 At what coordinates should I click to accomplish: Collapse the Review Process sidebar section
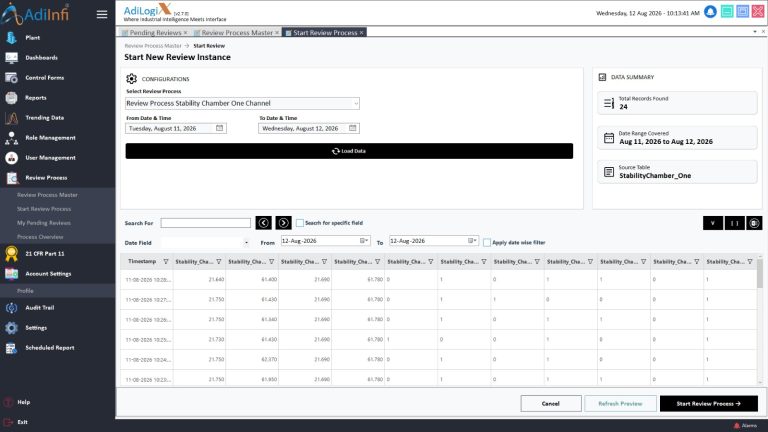pos(46,178)
